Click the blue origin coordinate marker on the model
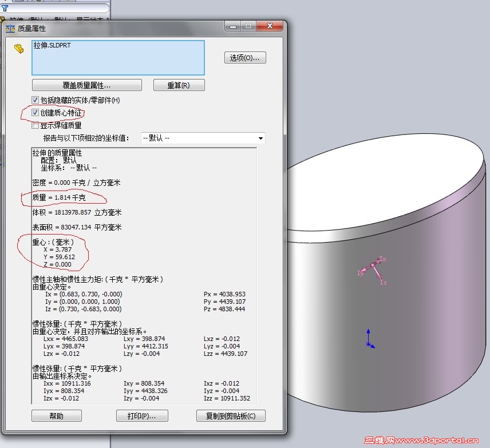Image resolution: width=490 pixels, height=448 pixels. click(369, 344)
